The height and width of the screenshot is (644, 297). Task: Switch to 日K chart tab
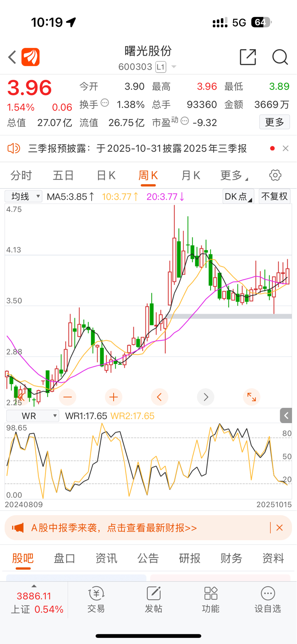[x=106, y=176]
